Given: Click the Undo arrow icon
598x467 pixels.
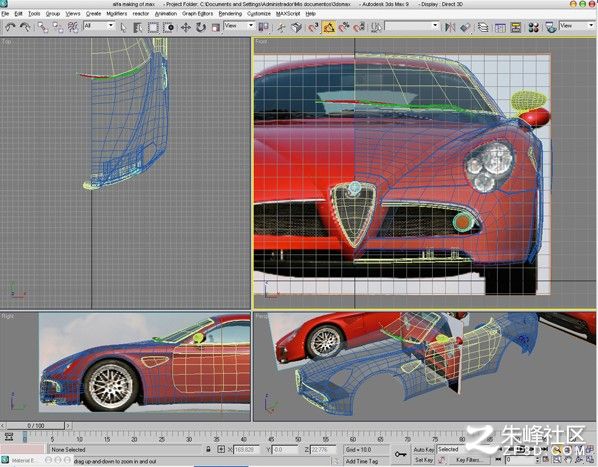Looking at the screenshot, I should (x=10, y=27).
